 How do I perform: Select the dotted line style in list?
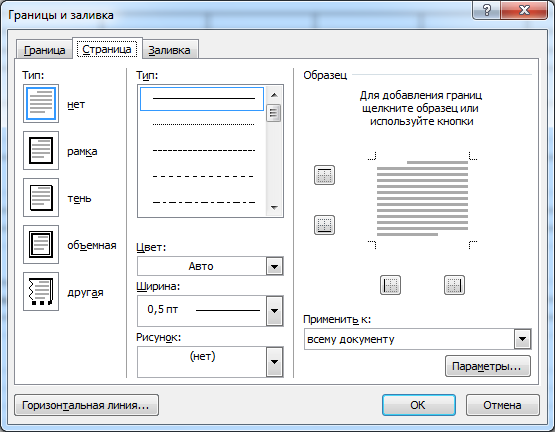pos(203,124)
